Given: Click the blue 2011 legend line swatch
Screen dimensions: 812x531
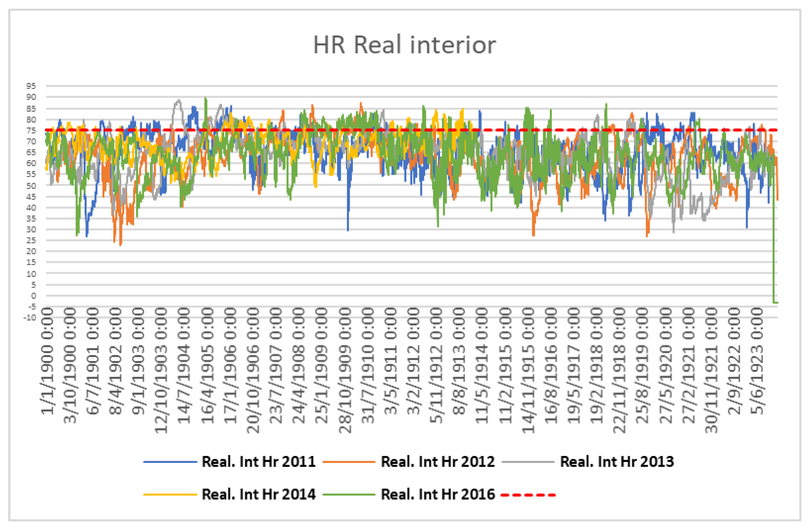Looking at the screenshot, I should [x=170, y=462].
